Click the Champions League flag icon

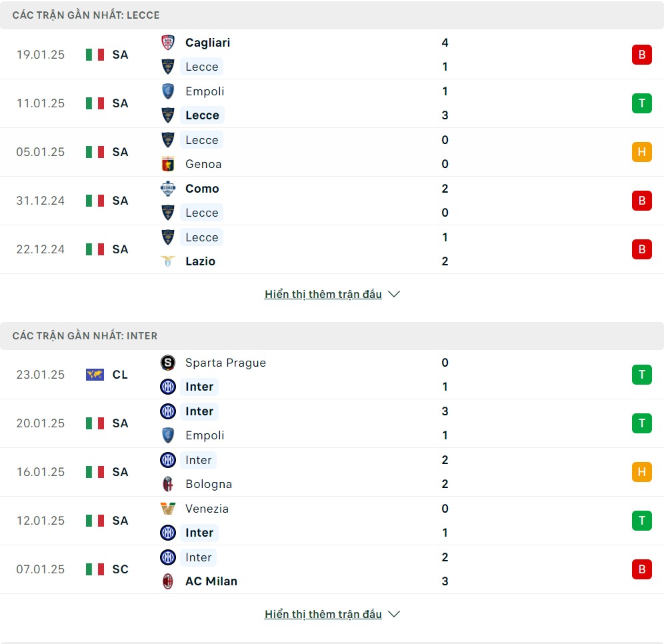(x=95, y=375)
